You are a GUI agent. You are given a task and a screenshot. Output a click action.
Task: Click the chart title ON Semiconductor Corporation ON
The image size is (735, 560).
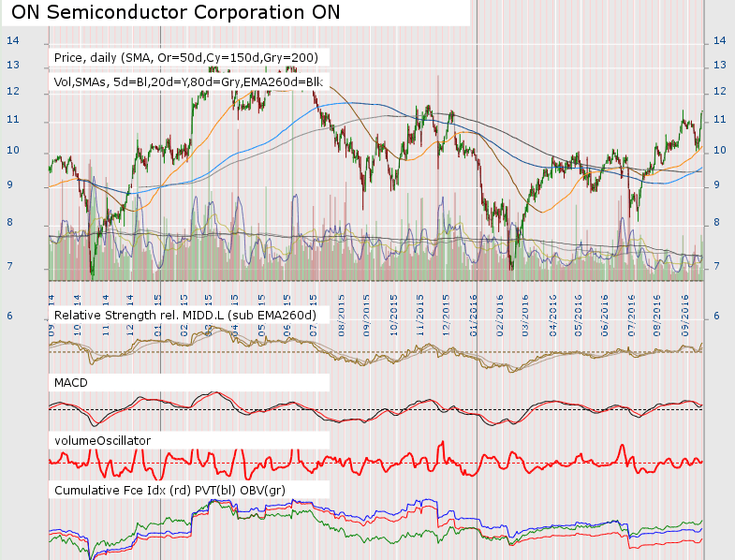pyautogui.click(x=175, y=12)
